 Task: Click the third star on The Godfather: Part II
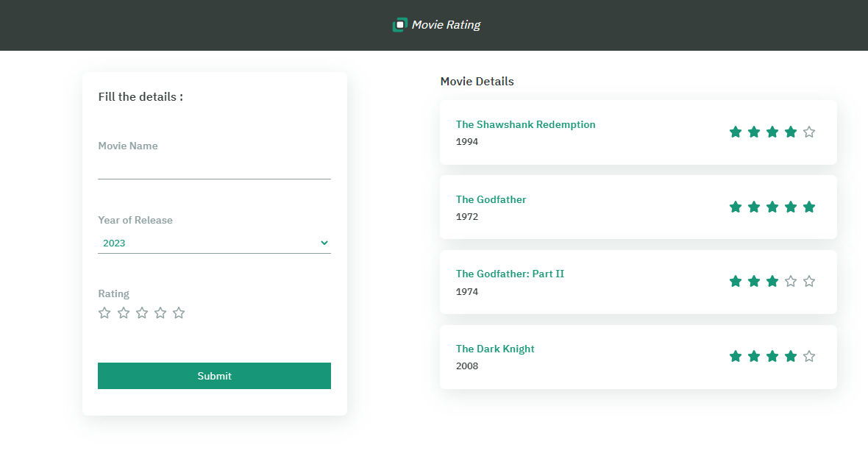pos(772,281)
